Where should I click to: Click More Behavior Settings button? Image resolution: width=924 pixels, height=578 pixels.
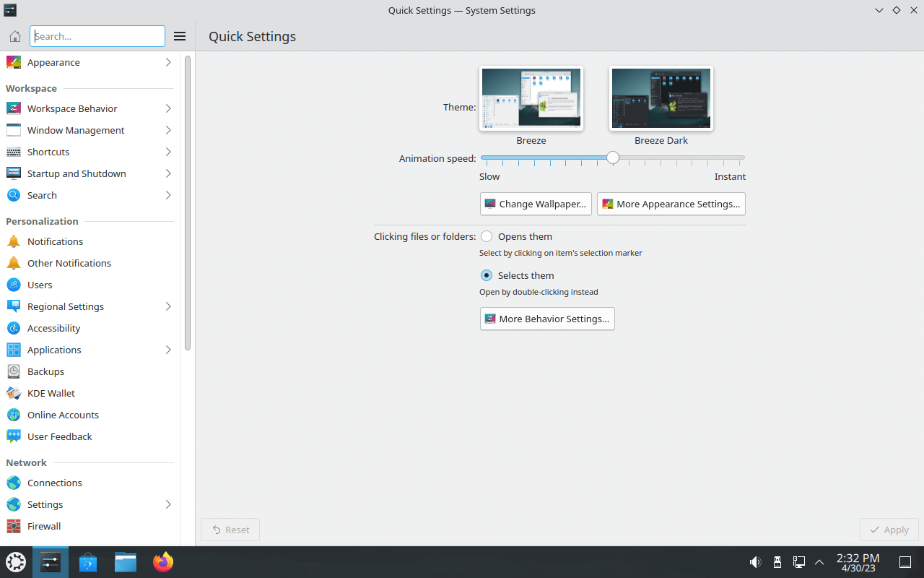click(547, 319)
